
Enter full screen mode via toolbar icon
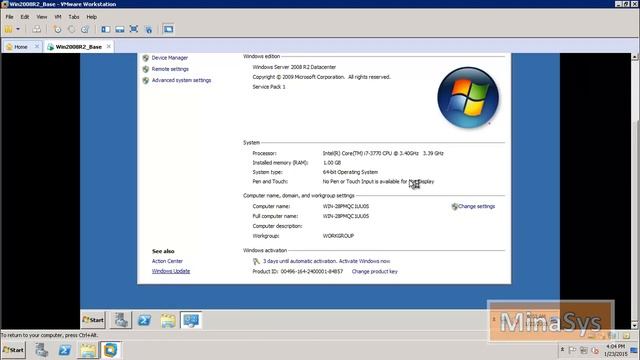click(133, 29)
